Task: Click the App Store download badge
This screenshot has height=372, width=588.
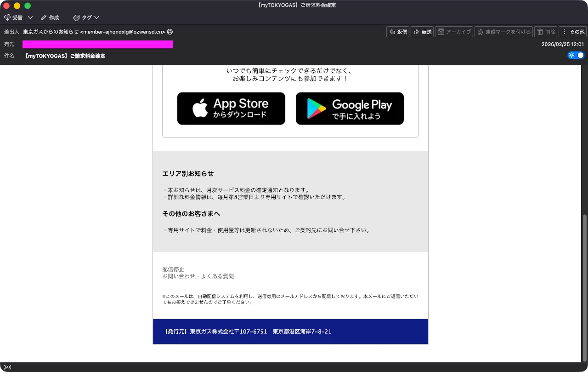Action: pyautogui.click(x=231, y=109)
